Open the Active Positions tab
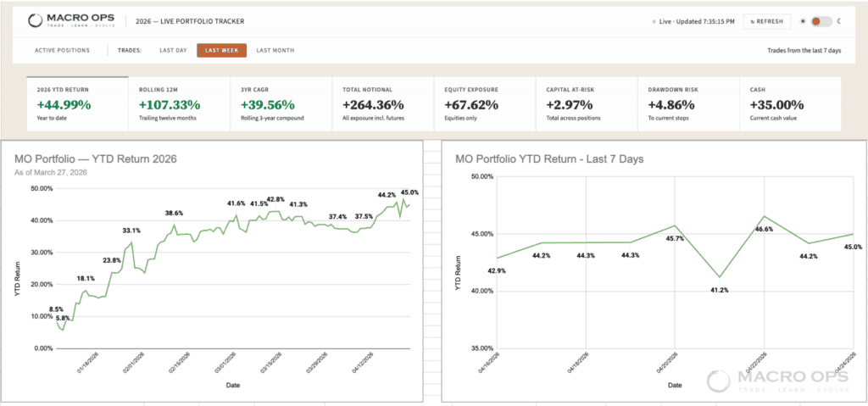Image resolution: width=868 pixels, height=406 pixels. pyautogui.click(x=62, y=51)
